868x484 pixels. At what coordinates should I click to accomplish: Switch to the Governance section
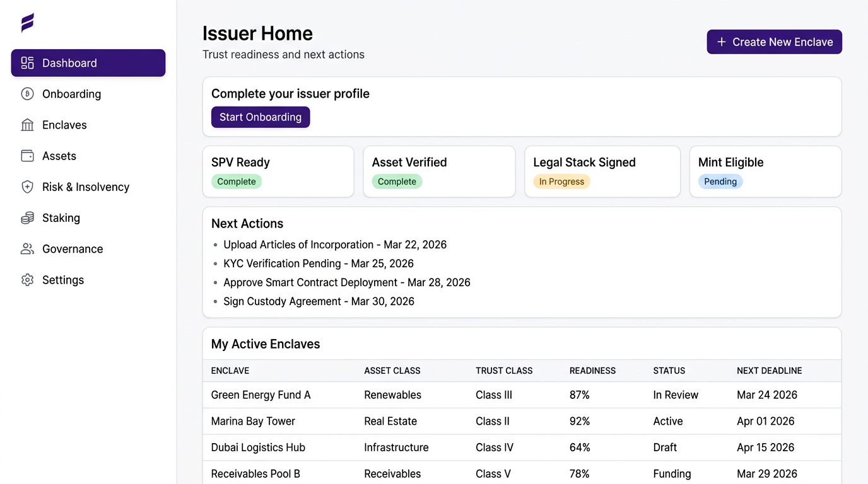pos(73,248)
